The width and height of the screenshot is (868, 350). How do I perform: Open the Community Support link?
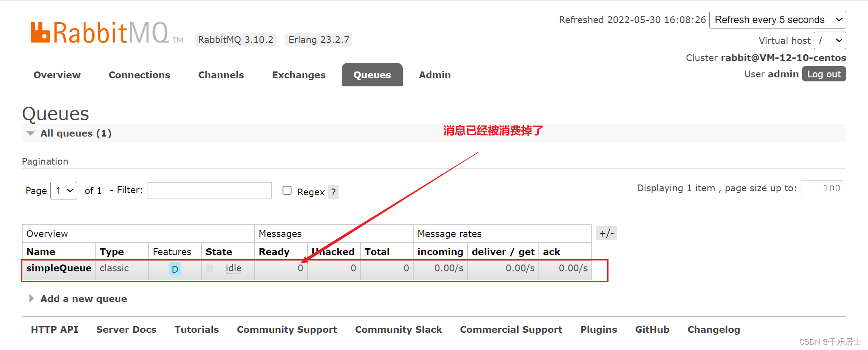pyautogui.click(x=287, y=330)
